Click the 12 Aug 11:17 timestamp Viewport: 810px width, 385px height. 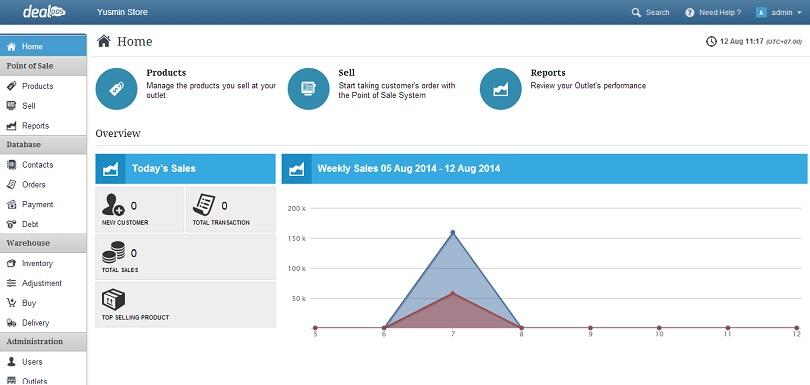(x=742, y=41)
